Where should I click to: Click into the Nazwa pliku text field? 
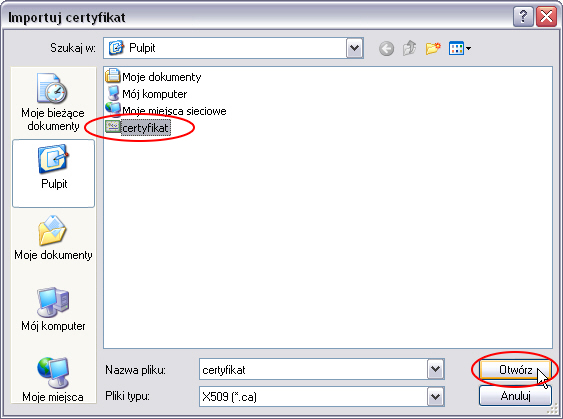pyautogui.click(x=313, y=369)
